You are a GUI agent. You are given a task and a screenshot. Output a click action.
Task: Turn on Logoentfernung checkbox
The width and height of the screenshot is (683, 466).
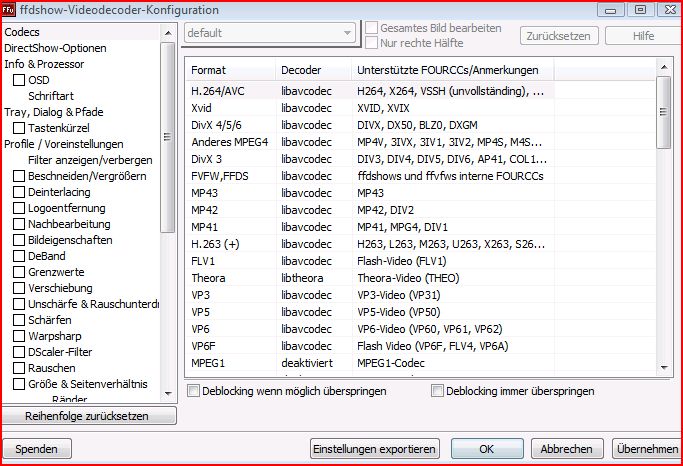point(19,208)
